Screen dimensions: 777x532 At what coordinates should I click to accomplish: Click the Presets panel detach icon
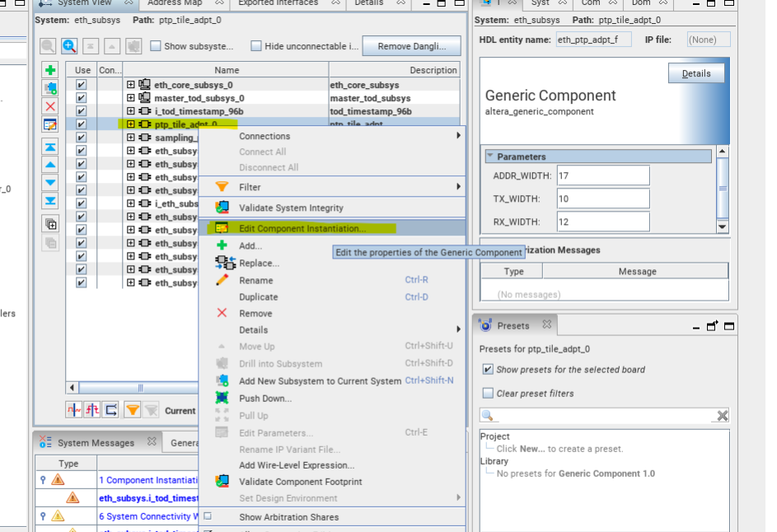[x=712, y=326]
